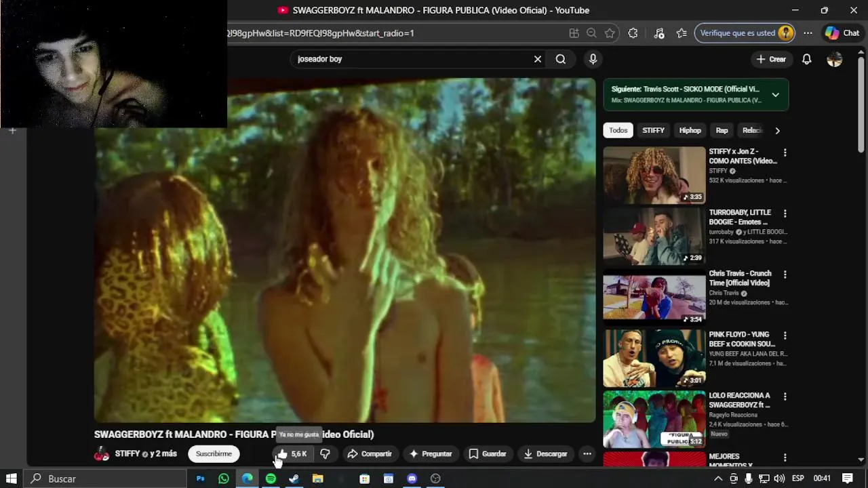
Task: Open STIFFY x Jon Z COMO ANTES thumbnail
Action: 654,175
